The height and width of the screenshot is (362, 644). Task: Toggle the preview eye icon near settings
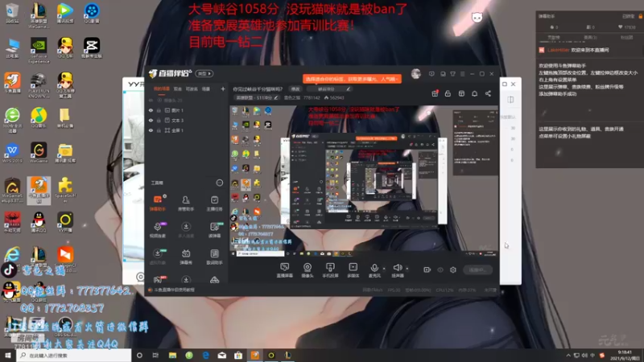pos(440,269)
